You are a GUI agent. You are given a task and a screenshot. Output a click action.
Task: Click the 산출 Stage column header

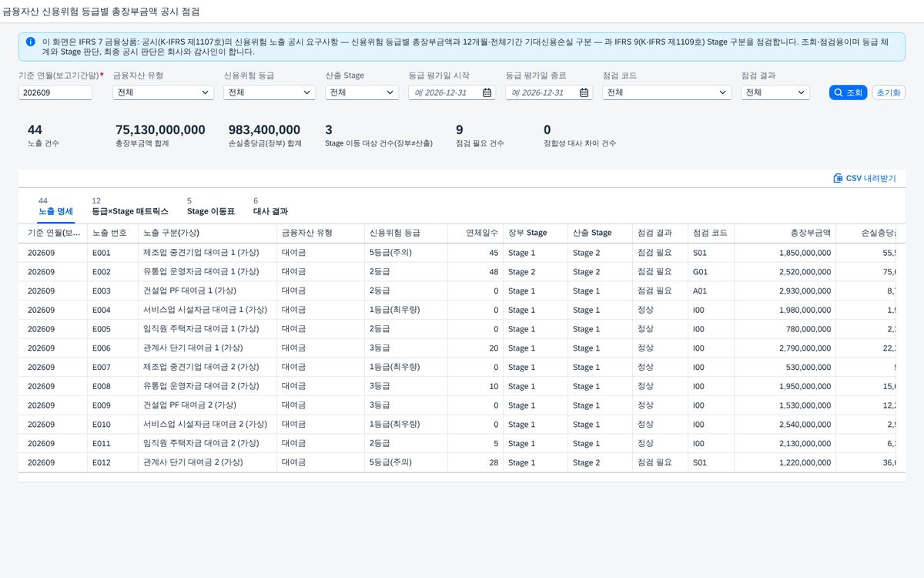coord(600,233)
